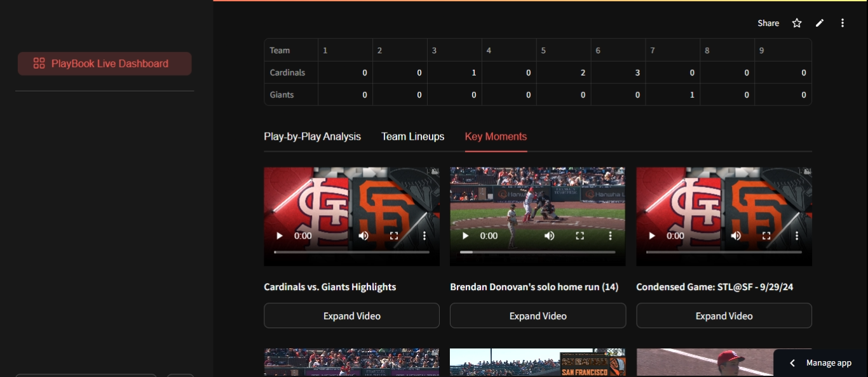The height and width of the screenshot is (377, 868).
Task: Click the inning 9 column header
Action: [x=783, y=50]
